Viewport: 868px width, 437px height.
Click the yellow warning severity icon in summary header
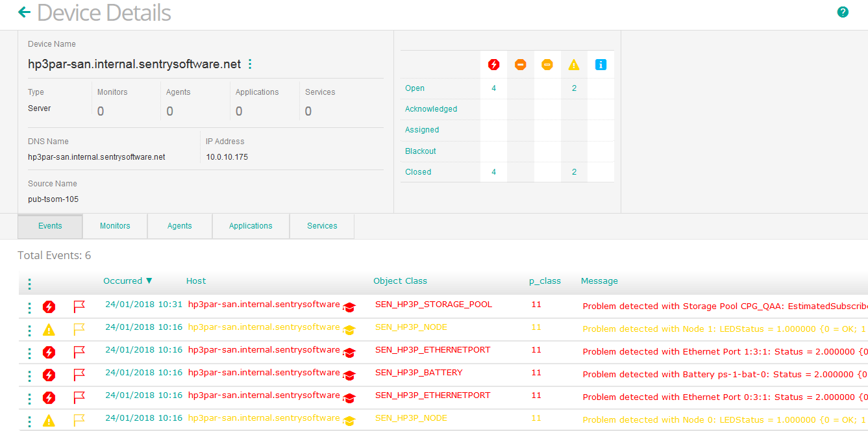tap(573, 64)
